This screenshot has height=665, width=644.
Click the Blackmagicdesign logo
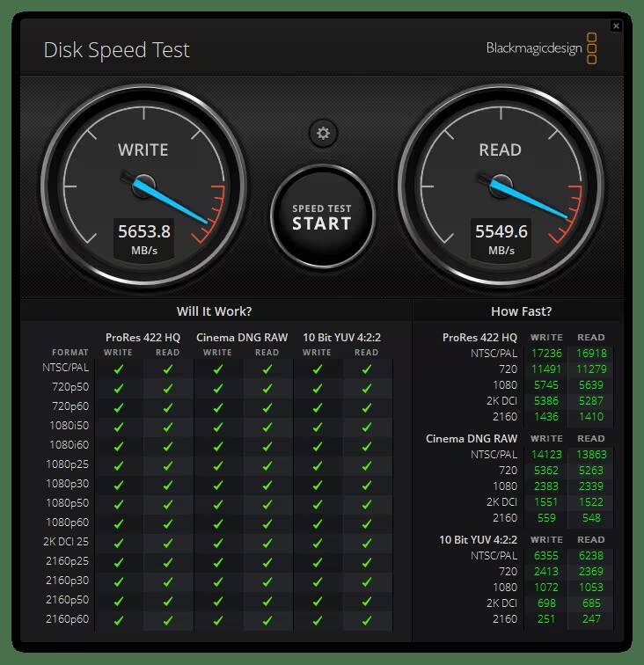[542, 48]
